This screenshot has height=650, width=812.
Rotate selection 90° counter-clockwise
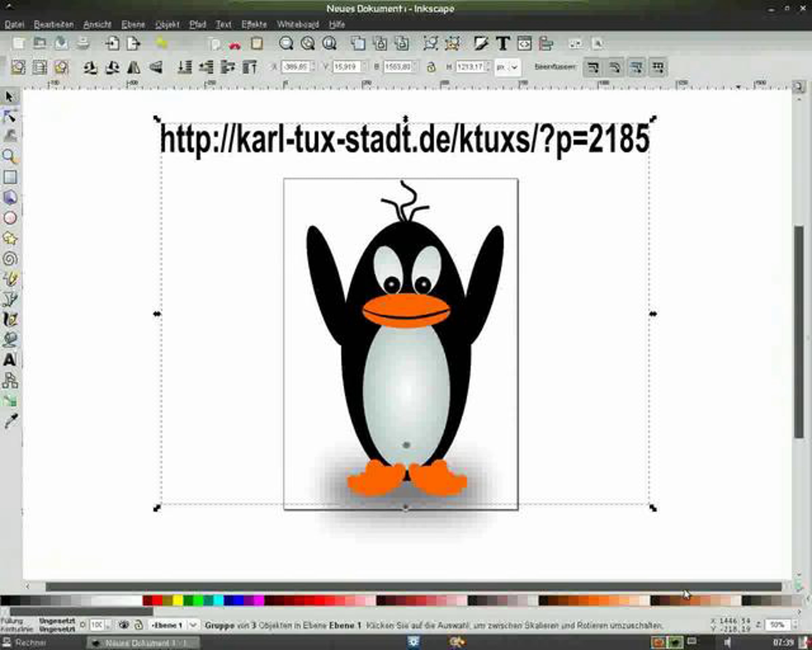[x=90, y=67]
